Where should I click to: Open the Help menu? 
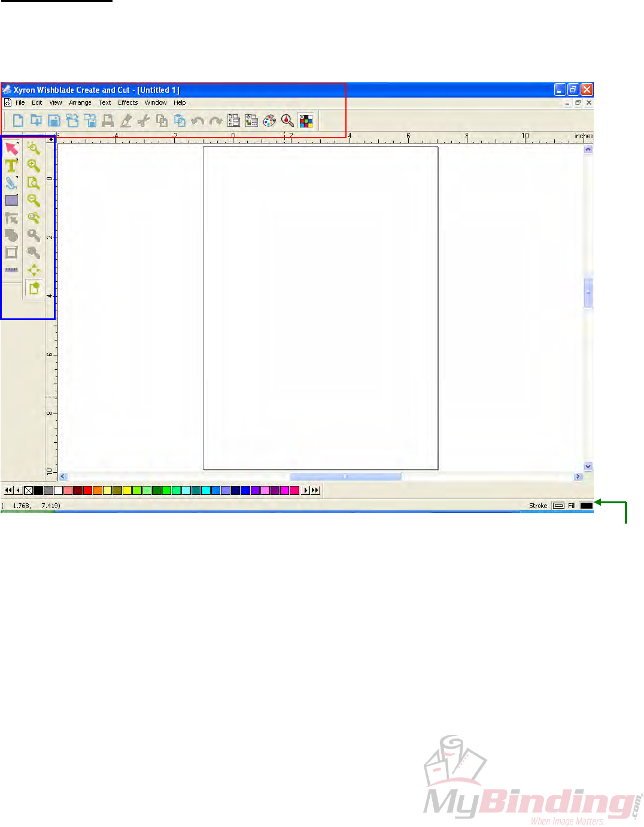(180, 102)
